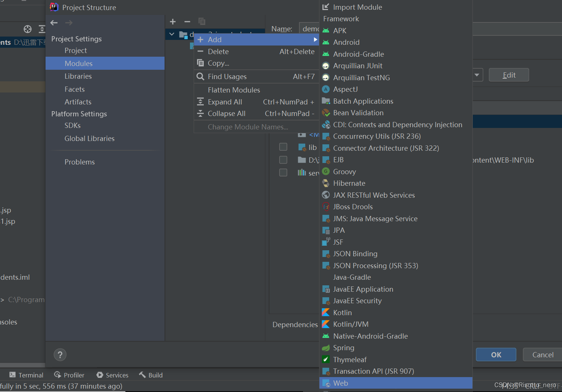
Task: Select AspectJ framework entry
Action: pyautogui.click(x=396, y=89)
